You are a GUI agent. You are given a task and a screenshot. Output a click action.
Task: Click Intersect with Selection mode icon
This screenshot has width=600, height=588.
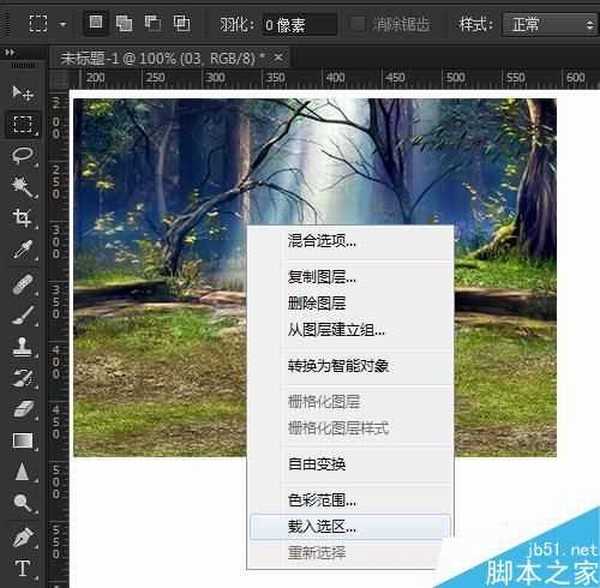[181, 23]
